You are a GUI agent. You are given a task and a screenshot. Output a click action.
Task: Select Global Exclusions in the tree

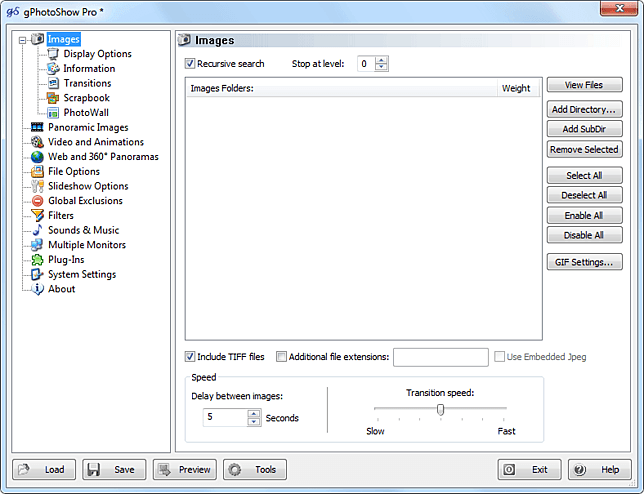pos(85,201)
